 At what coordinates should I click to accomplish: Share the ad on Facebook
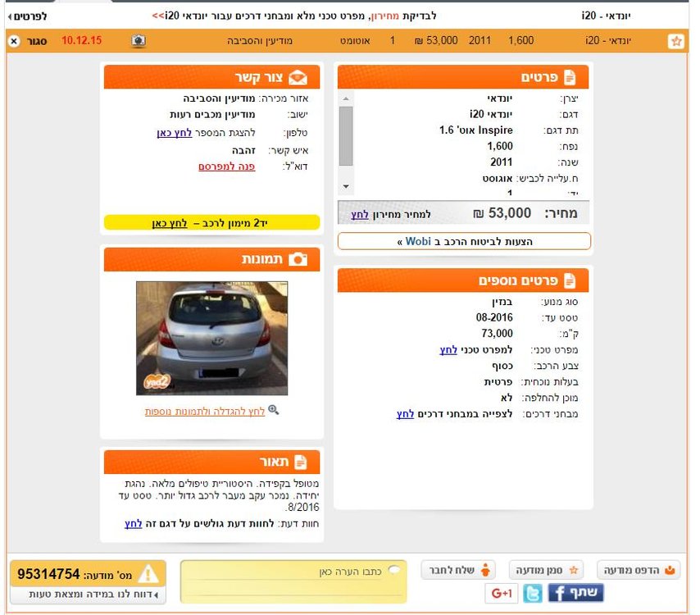click(575, 593)
